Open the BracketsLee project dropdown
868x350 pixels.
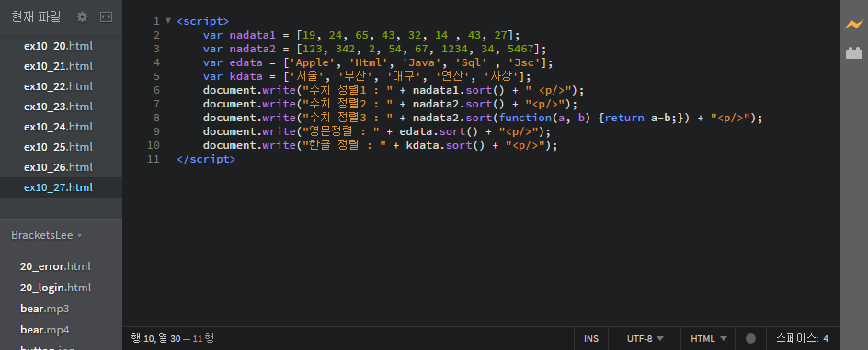(47, 235)
